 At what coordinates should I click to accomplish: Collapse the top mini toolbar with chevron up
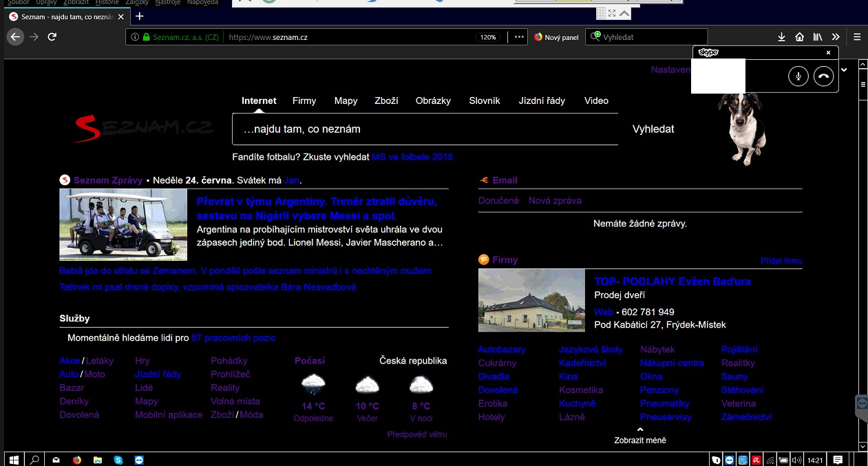coord(624,13)
